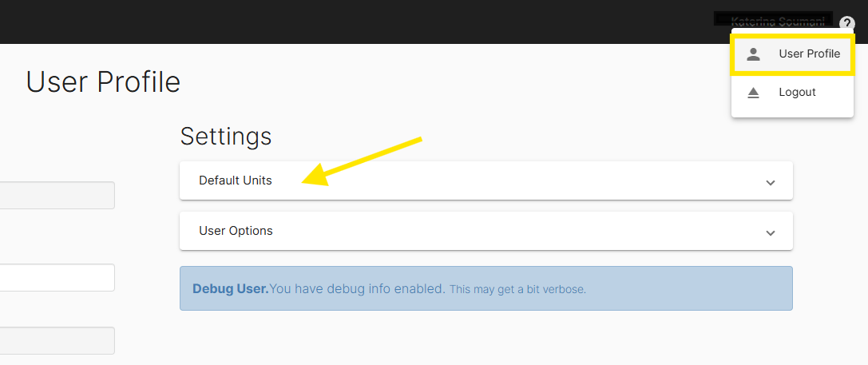868x365 pixels.
Task: Click the chevron on the User Options row
Action: [x=770, y=232]
